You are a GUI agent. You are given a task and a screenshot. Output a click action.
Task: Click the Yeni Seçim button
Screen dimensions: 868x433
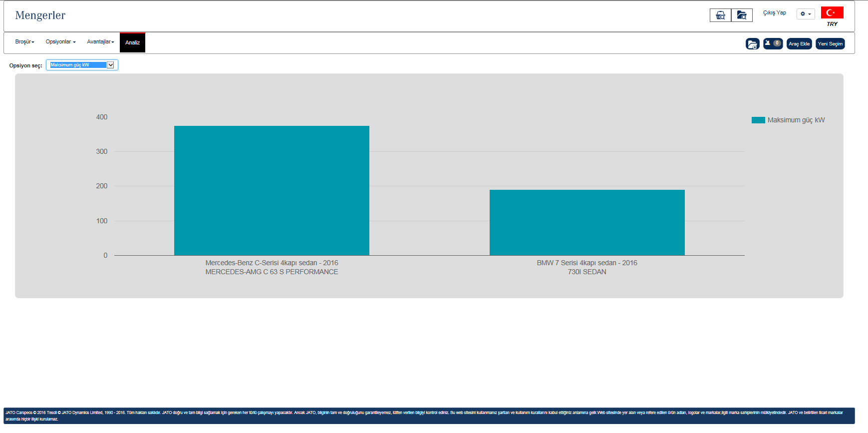(830, 44)
